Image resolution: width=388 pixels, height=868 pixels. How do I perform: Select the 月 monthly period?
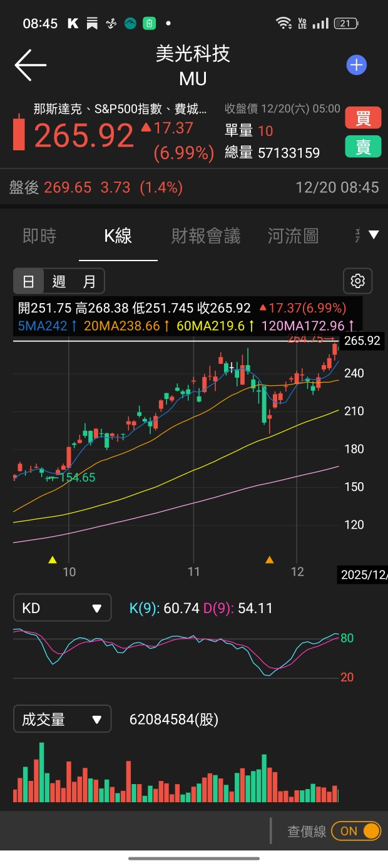point(89,281)
